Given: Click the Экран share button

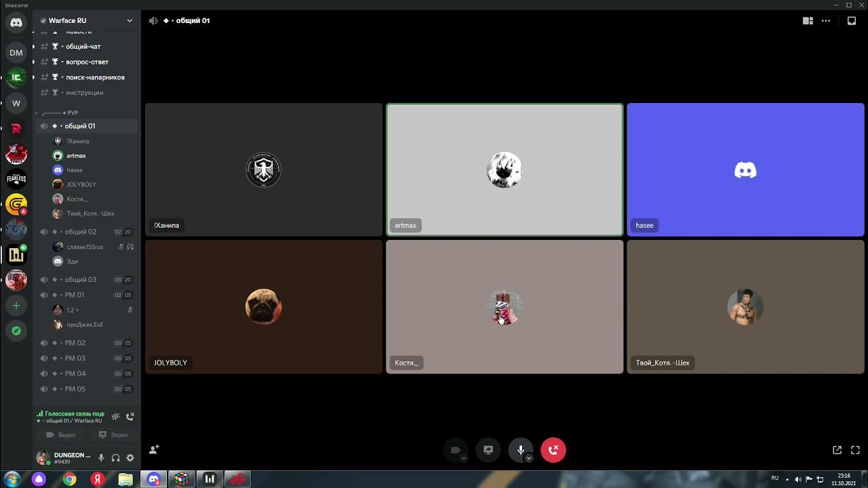Looking at the screenshot, I should click(113, 434).
